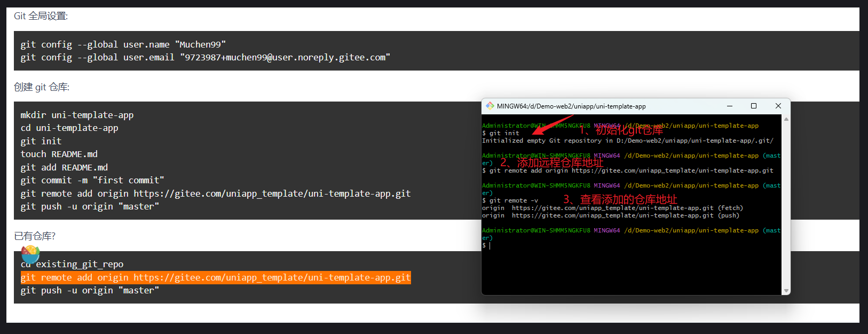Screen dimensions: 868x334
Task: Minimize the MINGW64 terminal window
Action: click(730, 106)
